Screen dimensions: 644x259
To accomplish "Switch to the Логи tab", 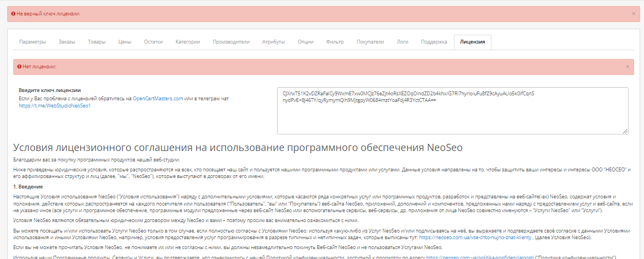I will coord(403,42).
